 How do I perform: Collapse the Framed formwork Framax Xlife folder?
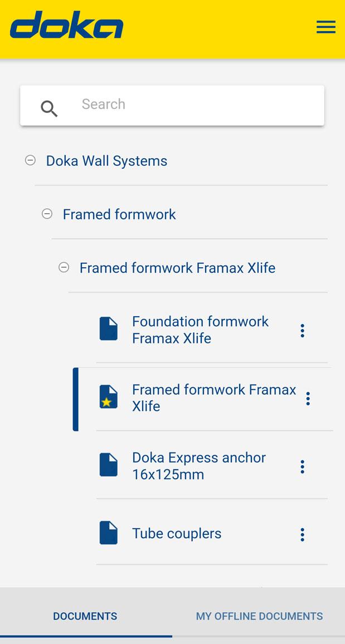click(x=64, y=267)
